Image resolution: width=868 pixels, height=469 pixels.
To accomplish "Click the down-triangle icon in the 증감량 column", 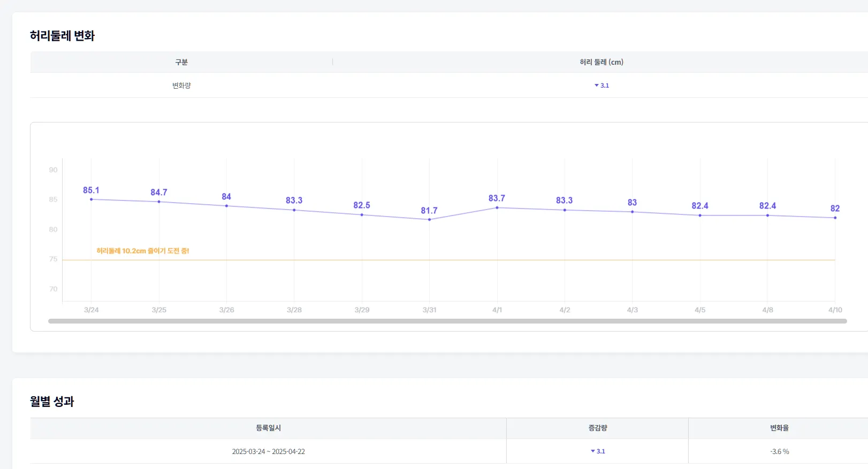I will point(593,451).
